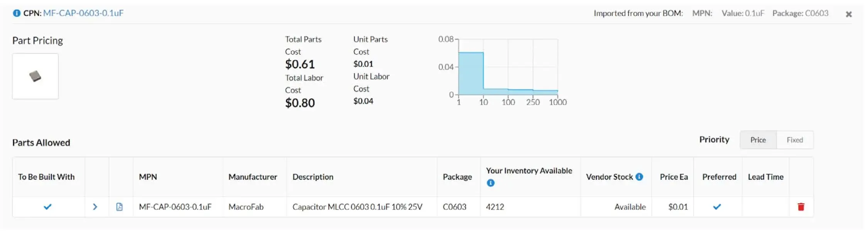868x232 pixels.
Task: Delete the MF-CAP-0603-0.1uF part row
Action: coord(801,207)
